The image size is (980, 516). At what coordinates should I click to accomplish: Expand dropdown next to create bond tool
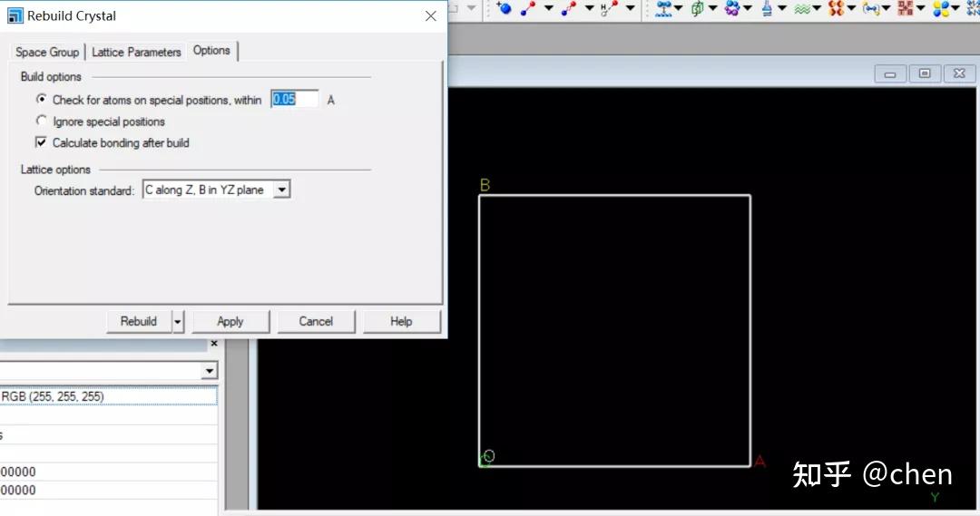point(549,8)
